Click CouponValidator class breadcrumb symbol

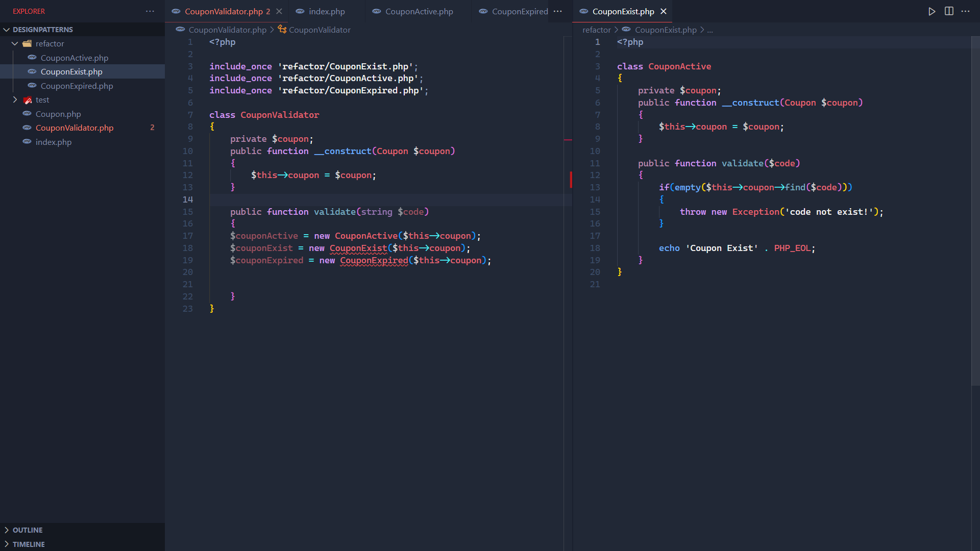[x=320, y=30]
